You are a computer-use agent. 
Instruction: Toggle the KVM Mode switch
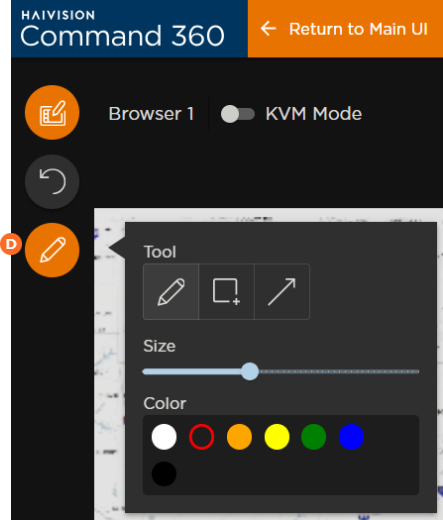click(238, 114)
